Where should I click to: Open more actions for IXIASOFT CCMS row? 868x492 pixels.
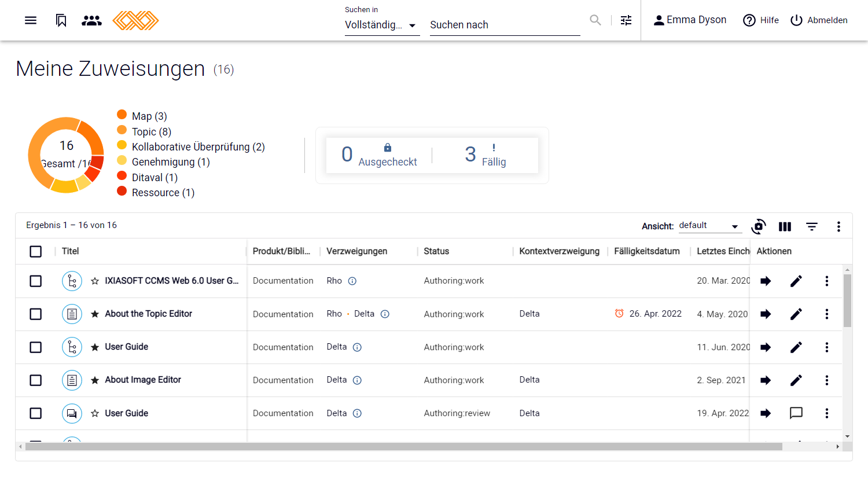click(827, 281)
